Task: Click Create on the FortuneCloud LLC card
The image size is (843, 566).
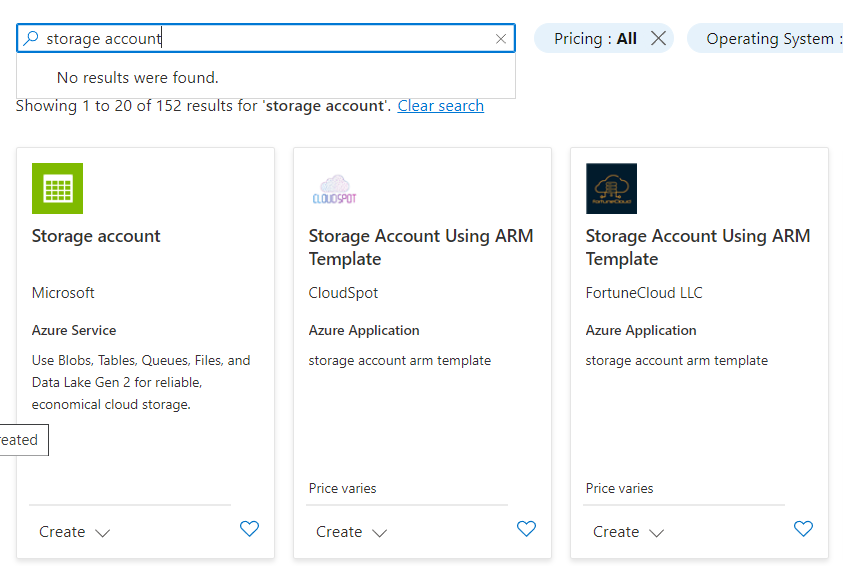Action: point(616,532)
